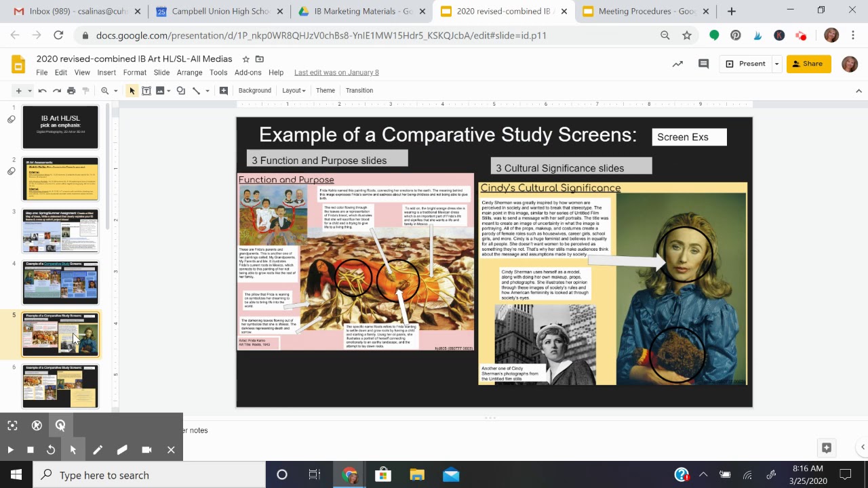
Task: Open the Arrange menu
Action: 190,73
